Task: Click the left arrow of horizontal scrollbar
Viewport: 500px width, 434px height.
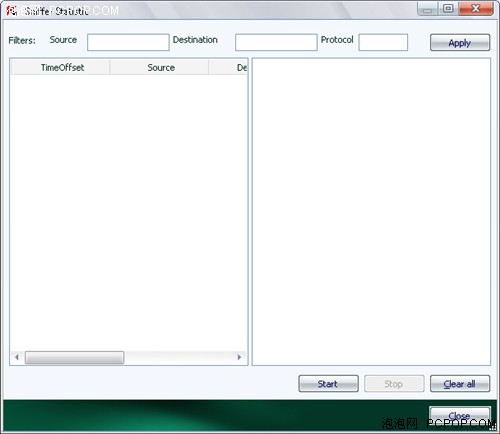Action: (17, 357)
